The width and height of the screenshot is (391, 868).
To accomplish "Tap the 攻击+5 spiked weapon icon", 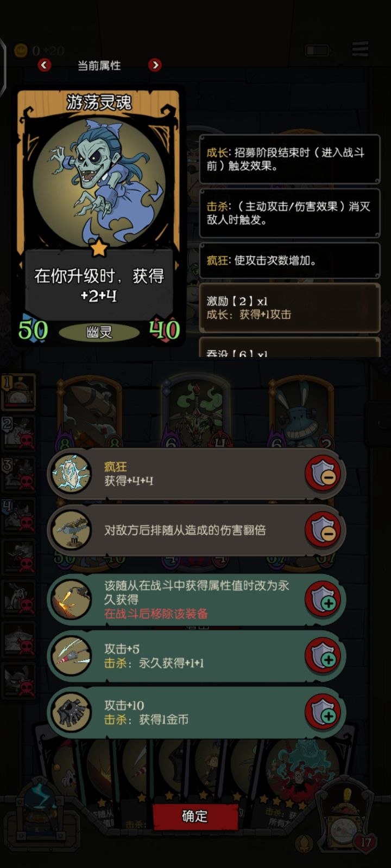I will [71, 656].
